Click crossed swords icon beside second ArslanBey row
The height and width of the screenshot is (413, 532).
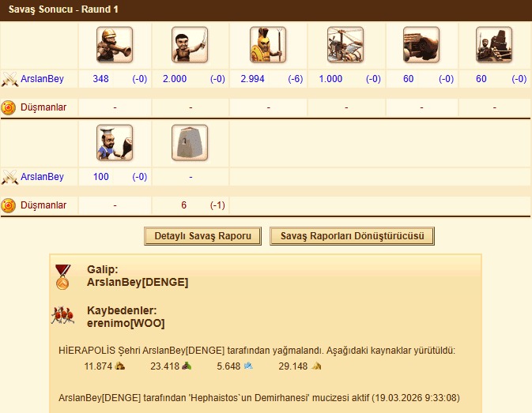click(9, 177)
